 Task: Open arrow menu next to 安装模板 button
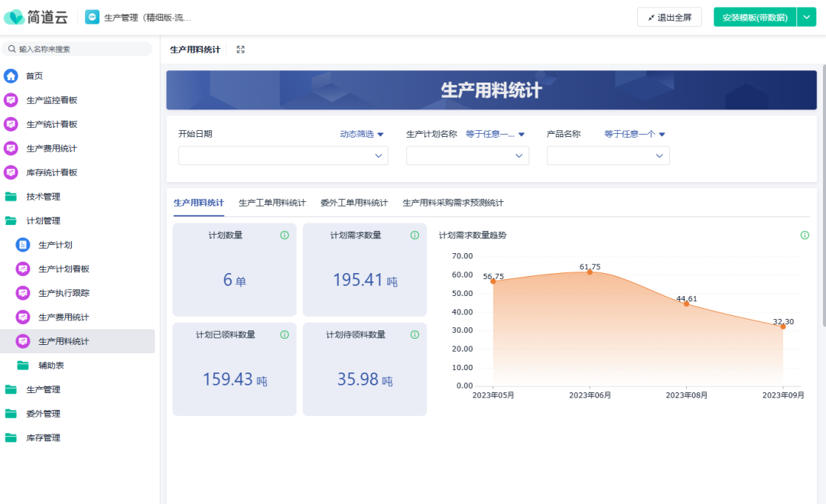pyautogui.click(x=807, y=17)
